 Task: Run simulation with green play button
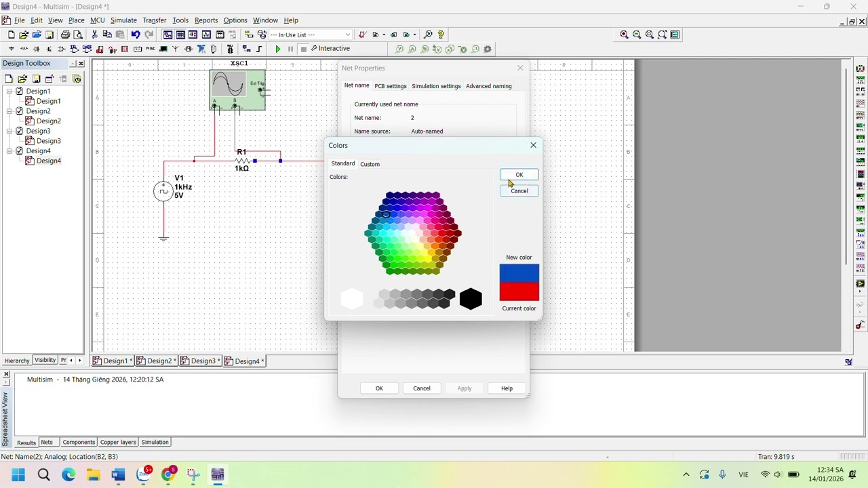coord(277,49)
